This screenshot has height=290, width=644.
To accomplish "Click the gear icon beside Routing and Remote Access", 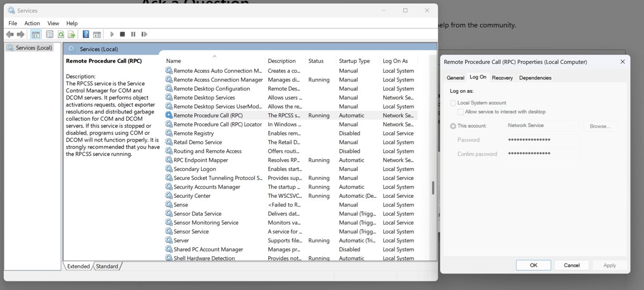I will coord(169,151).
